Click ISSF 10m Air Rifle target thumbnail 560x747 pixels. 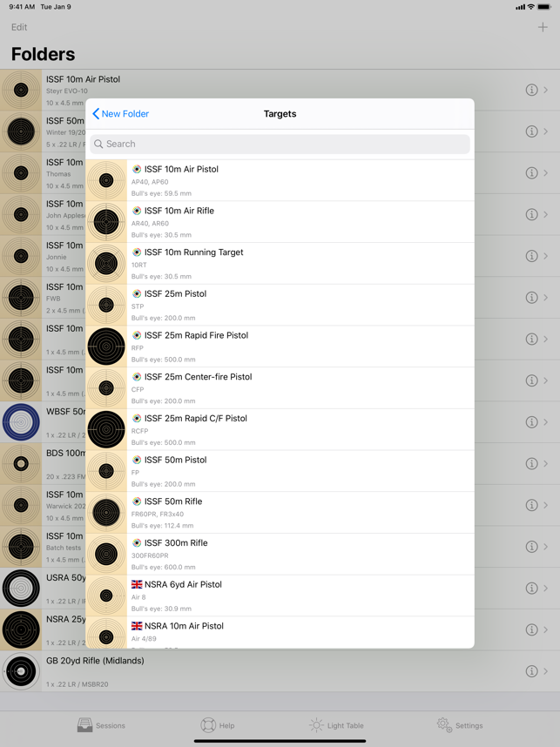[x=106, y=222]
